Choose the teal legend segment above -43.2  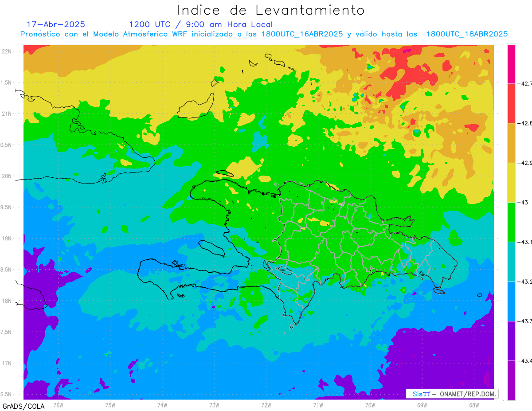(x=511, y=262)
